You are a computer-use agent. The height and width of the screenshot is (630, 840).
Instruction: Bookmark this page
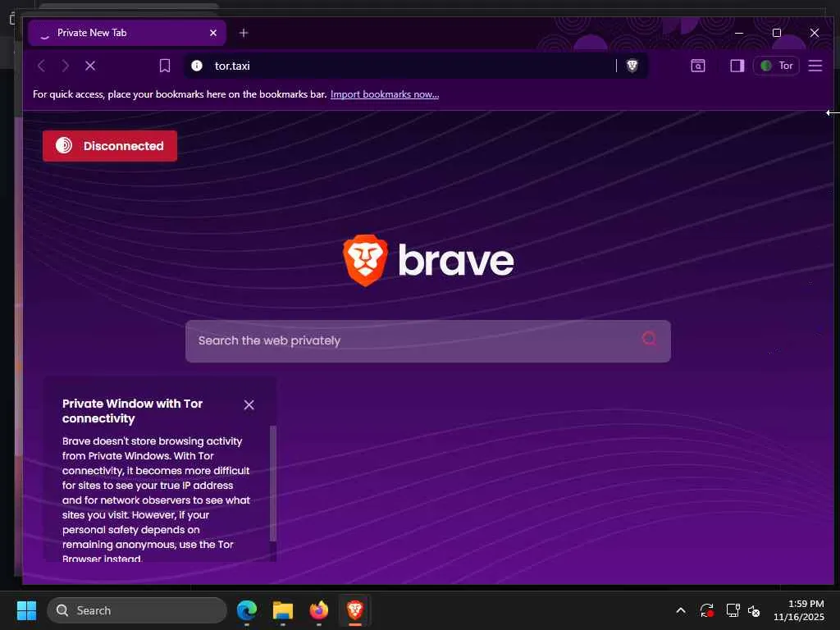(x=164, y=66)
